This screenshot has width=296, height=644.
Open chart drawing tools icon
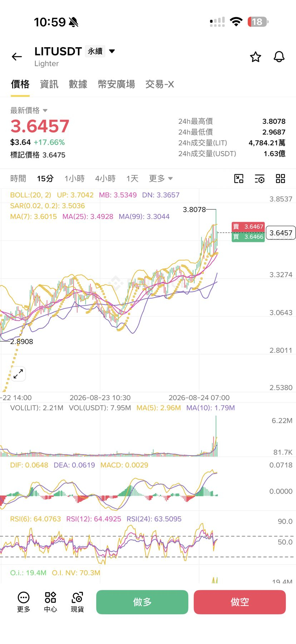(x=238, y=179)
